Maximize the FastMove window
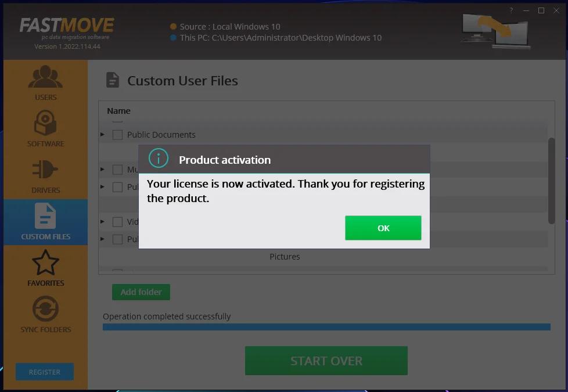The width and height of the screenshot is (568, 392). (541, 10)
